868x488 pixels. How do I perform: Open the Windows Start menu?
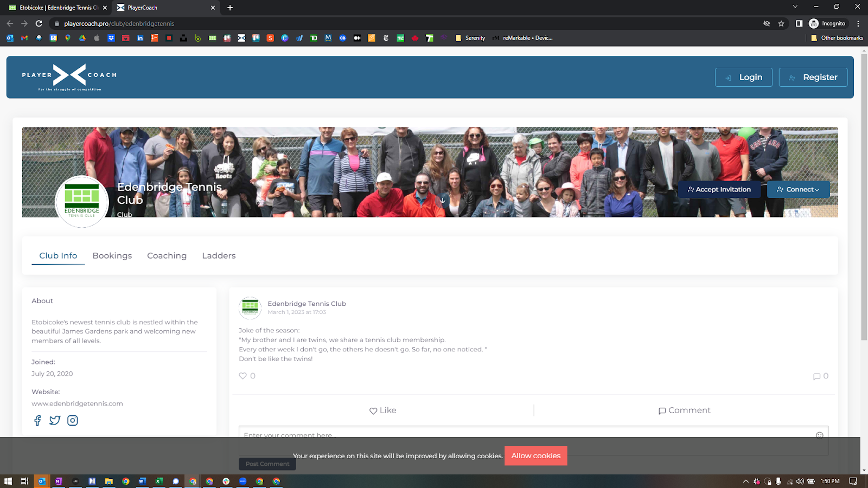(x=8, y=481)
